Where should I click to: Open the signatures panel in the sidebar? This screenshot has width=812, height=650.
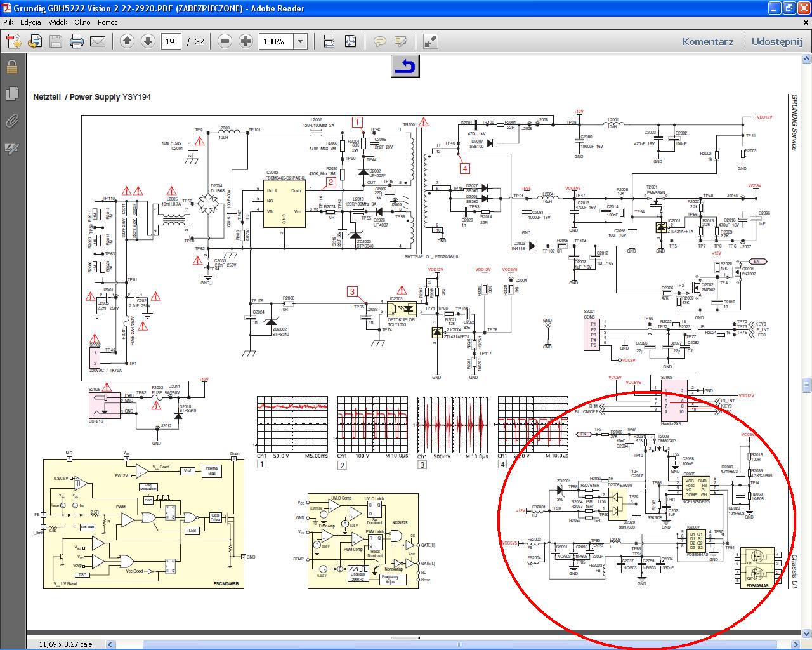[11, 149]
